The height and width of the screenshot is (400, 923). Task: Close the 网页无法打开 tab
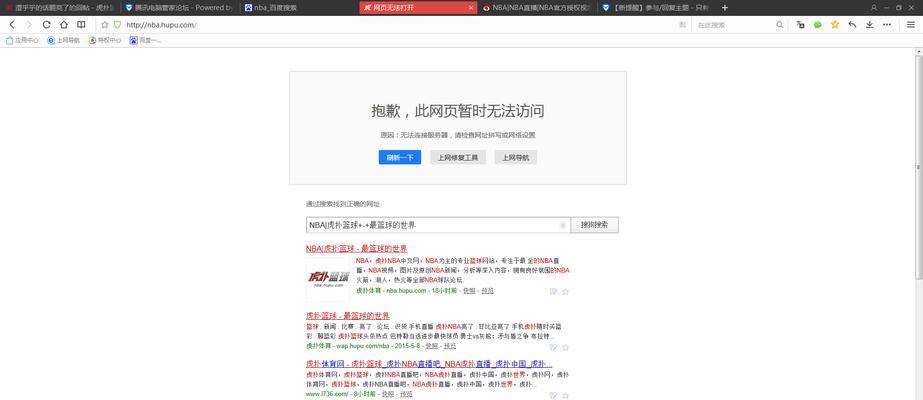click(x=470, y=8)
